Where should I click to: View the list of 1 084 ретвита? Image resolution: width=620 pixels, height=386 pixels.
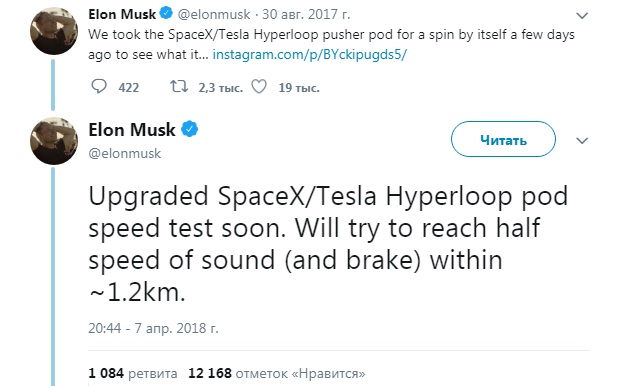pos(133,373)
